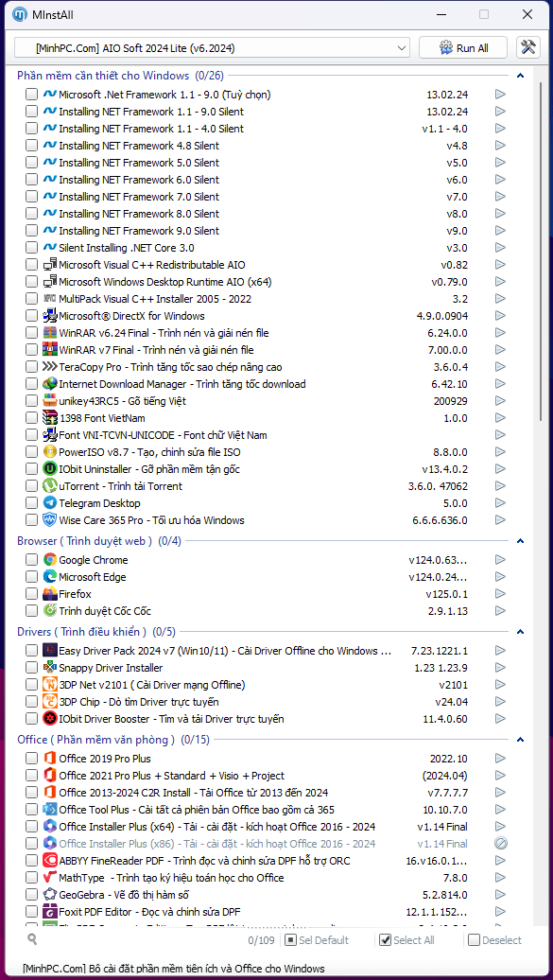553x980 pixels.
Task: Collapse the Browser group arrow
Action: [x=520, y=541]
